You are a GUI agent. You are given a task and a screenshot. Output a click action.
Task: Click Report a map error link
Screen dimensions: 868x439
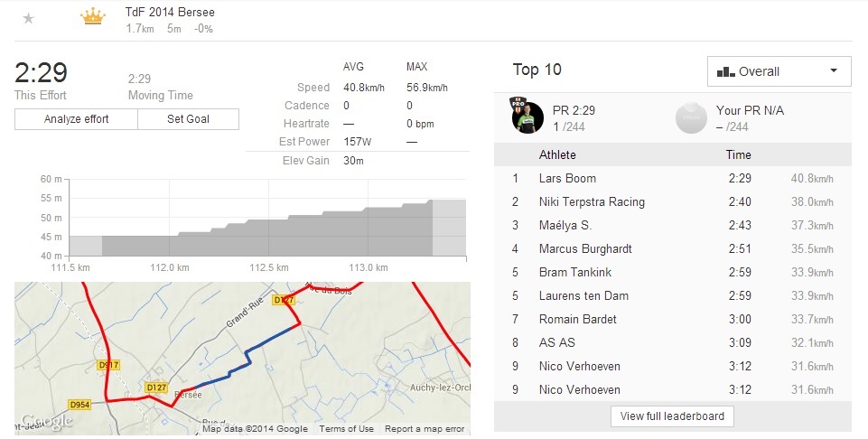tap(425, 429)
